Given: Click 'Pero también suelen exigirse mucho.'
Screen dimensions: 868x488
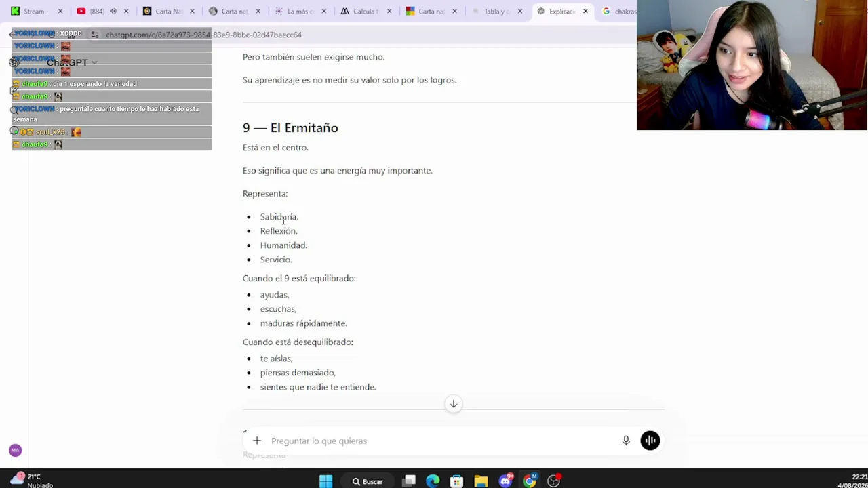Looking at the screenshot, I should (x=313, y=56).
